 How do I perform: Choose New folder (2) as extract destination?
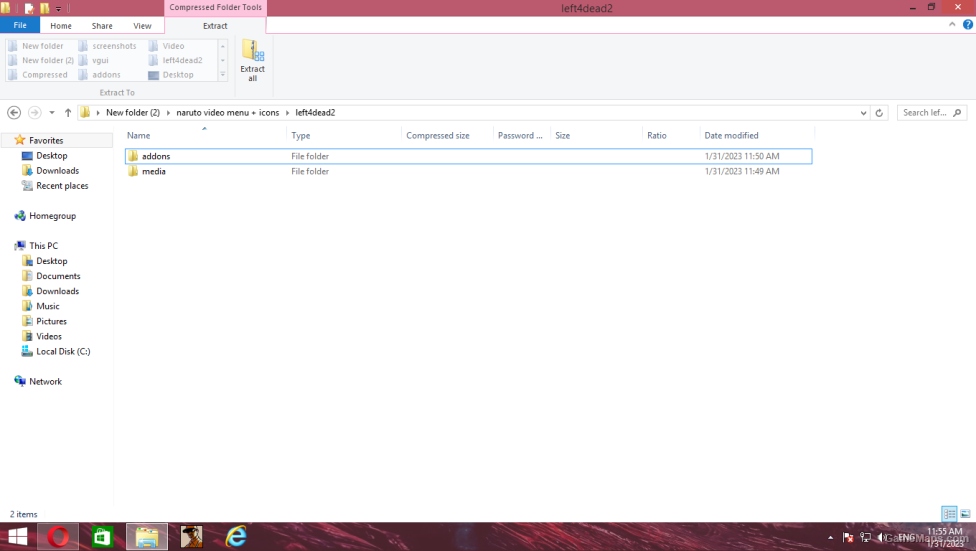coord(42,60)
